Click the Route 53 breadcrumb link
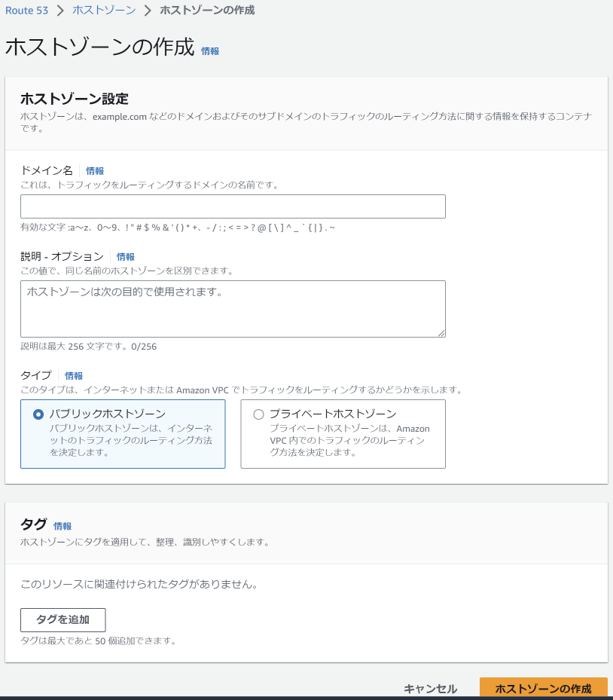 tap(27, 11)
